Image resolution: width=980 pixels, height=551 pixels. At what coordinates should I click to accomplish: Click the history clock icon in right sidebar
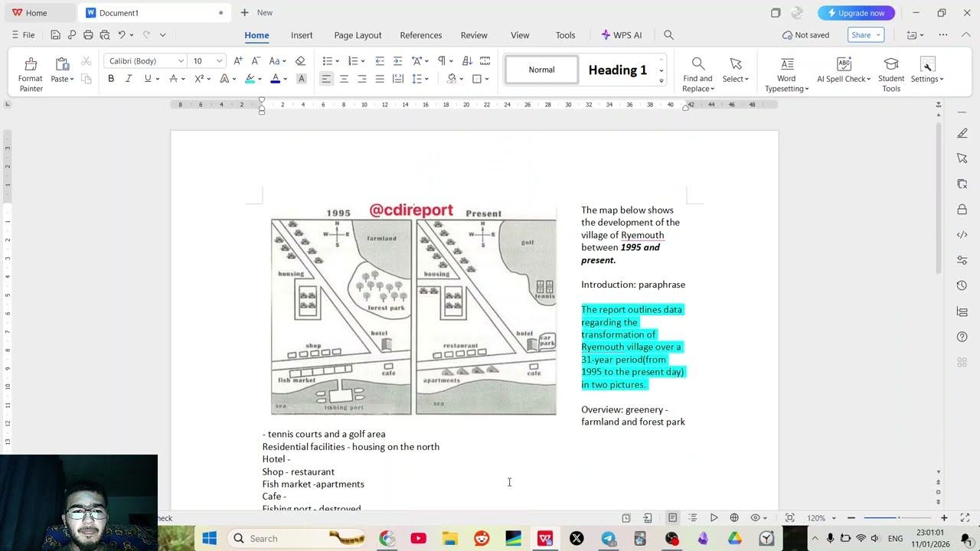point(962,285)
